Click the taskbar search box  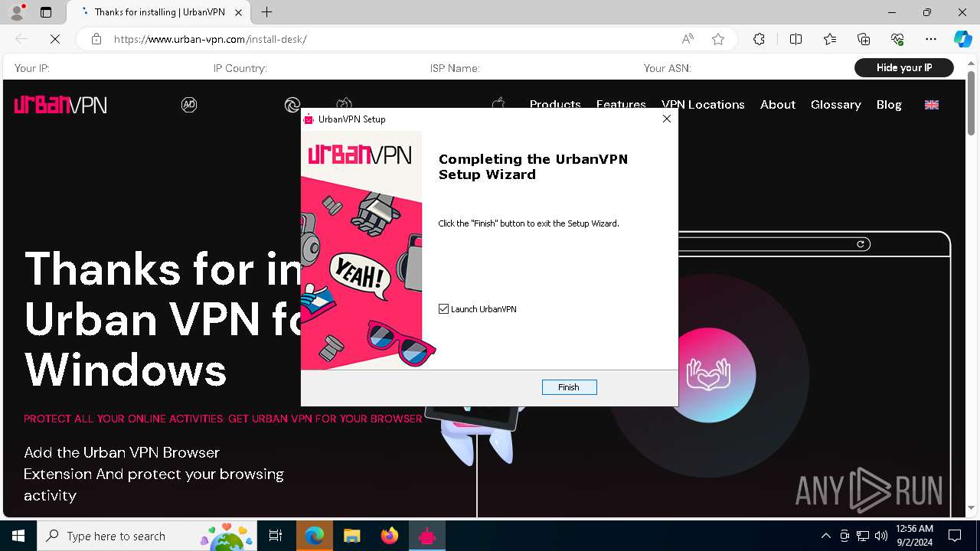tap(147, 536)
